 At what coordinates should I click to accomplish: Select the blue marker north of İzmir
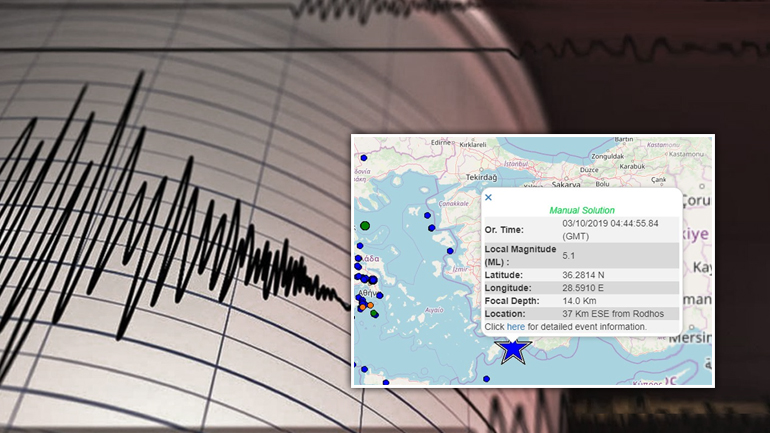(x=450, y=251)
